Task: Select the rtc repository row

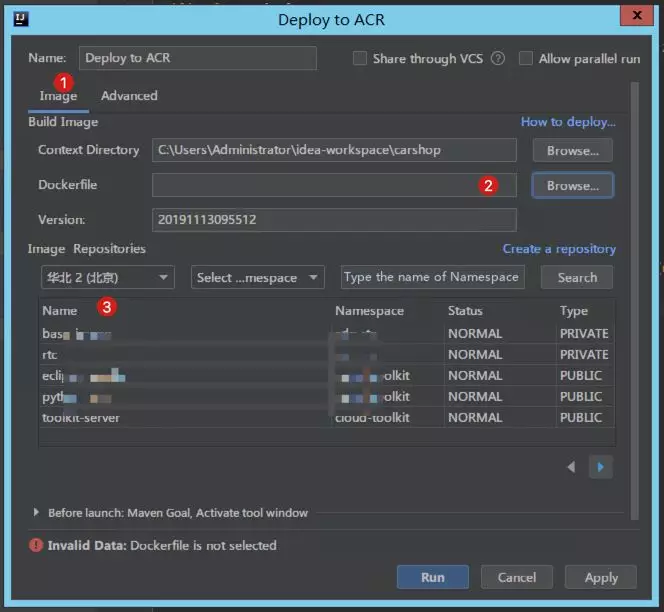Action: pyautogui.click(x=326, y=354)
